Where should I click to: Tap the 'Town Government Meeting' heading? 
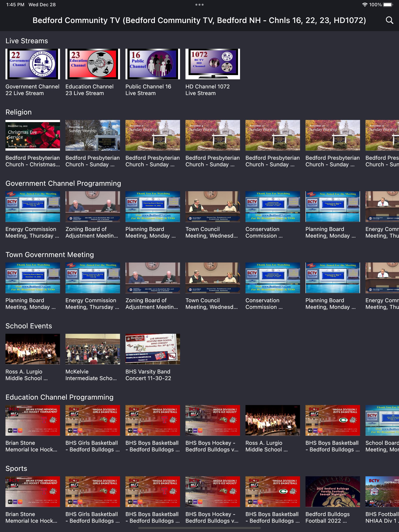point(49,255)
